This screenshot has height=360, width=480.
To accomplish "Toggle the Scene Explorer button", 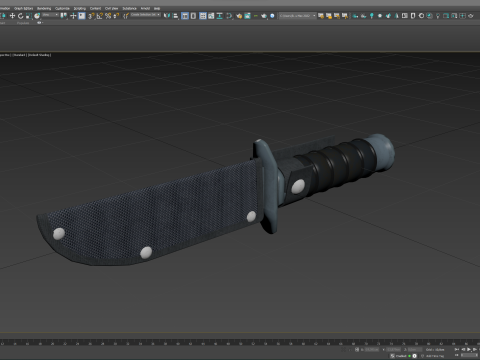I will [185, 16].
